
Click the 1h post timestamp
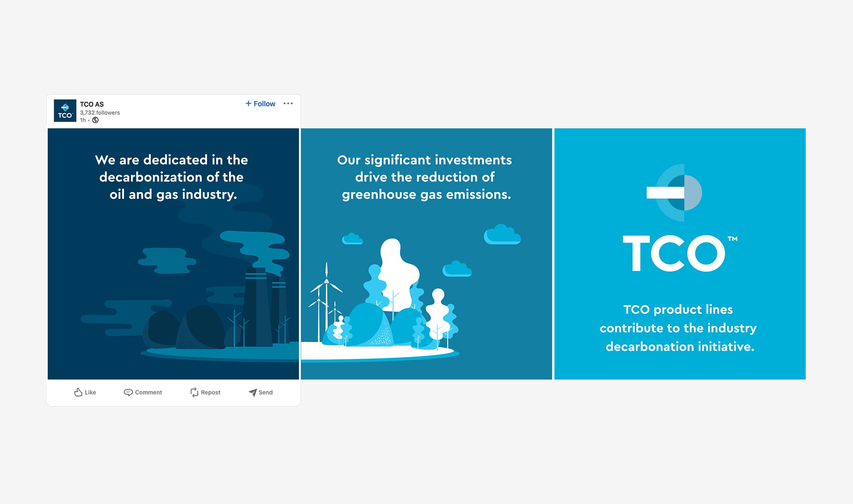83,120
